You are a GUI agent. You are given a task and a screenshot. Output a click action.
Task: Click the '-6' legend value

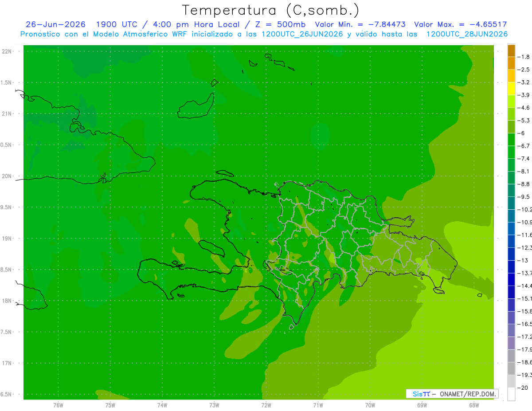click(522, 133)
